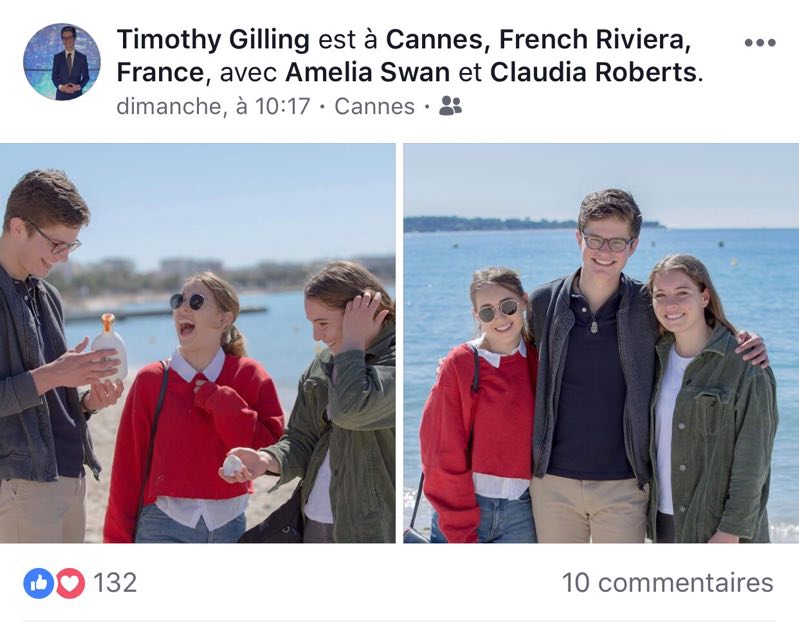Click the orange-capped sunscreen bottle in the photo
This screenshot has height=628, width=799.
point(109,346)
